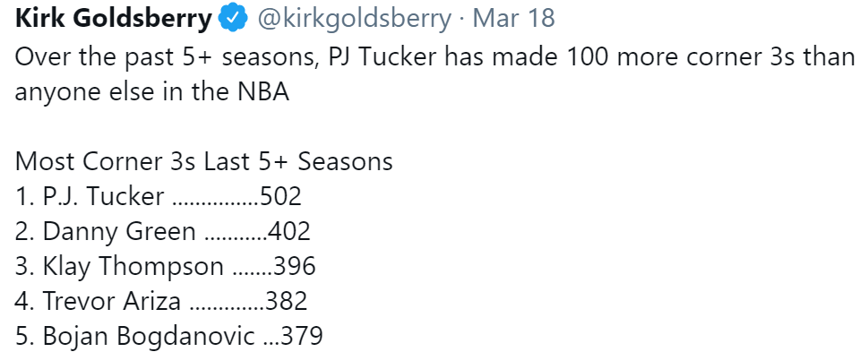Click the number 379 beside Bojan Bogdanovic
This screenshot has width=868, height=352.
pos(302,336)
